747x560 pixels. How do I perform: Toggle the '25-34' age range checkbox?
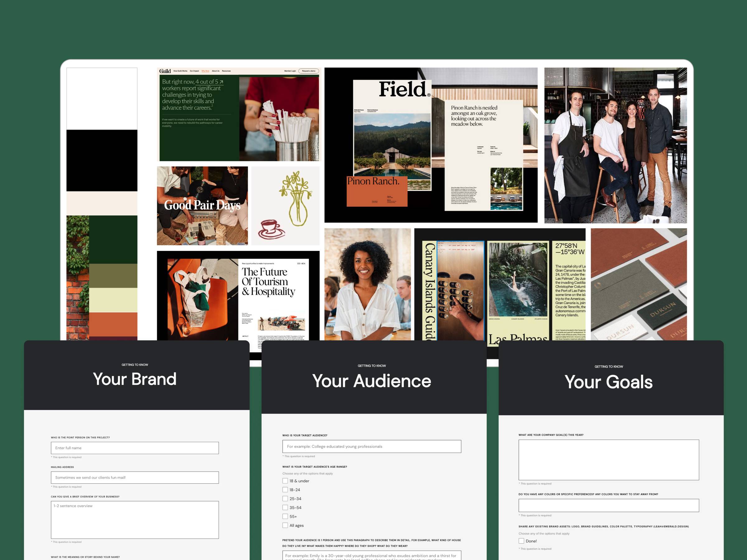[x=285, y=499]
